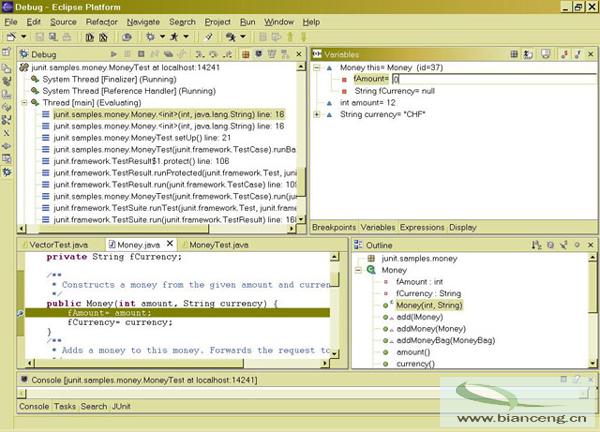
Task: Click the New wizard icon in main toolbar
Action: [x=11, y=37]
